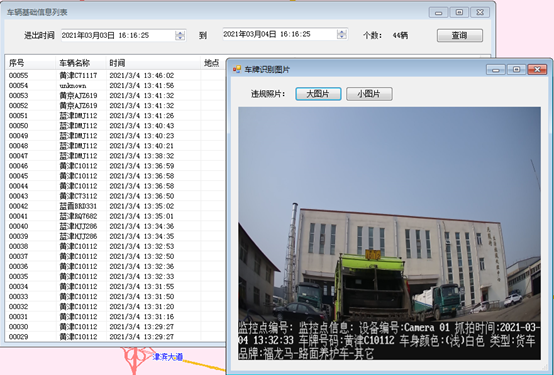Viewport: 554px width, 375px height.
Task: Open end date spinner after 到
Action: [x=342, y=34]
